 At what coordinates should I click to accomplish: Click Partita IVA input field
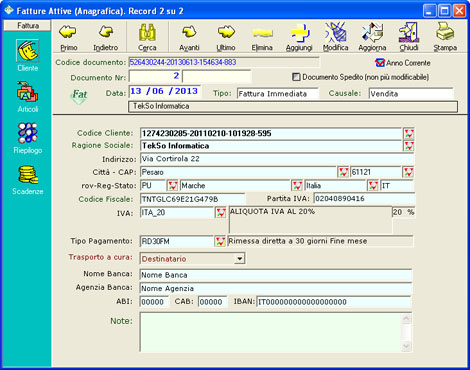pos(364,199)
